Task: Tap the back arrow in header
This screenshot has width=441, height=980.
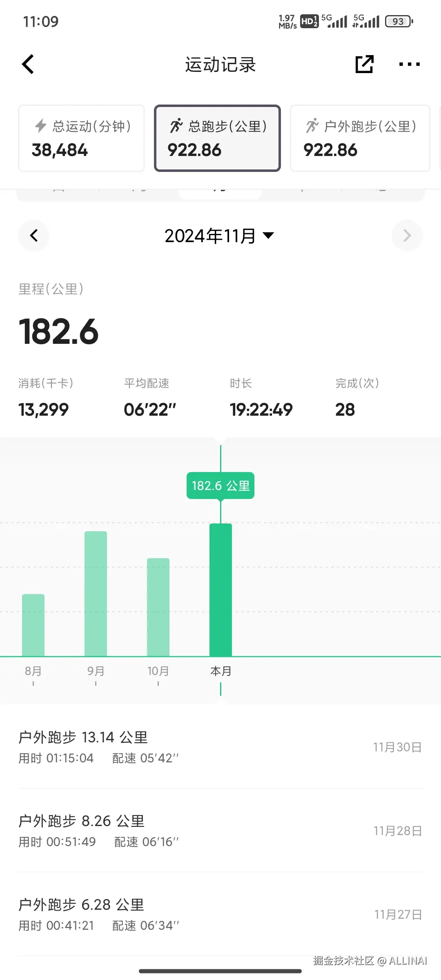Action: click(28, 64)
